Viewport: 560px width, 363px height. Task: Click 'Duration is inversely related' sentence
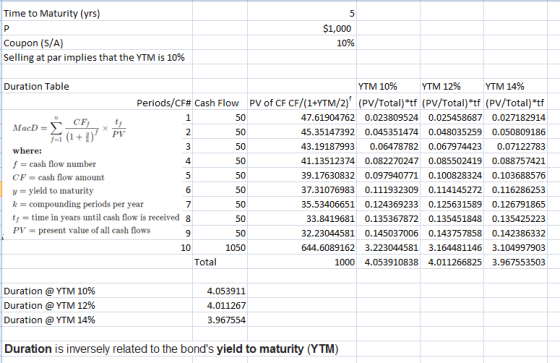click(x=171, y=349)
